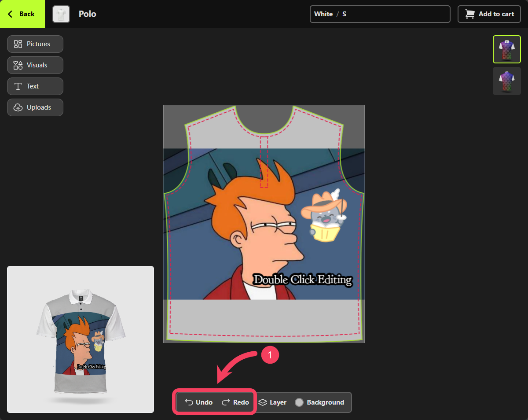The image size is (528, 420).
Task: Go back using the Back button
Action: [22, 14]
